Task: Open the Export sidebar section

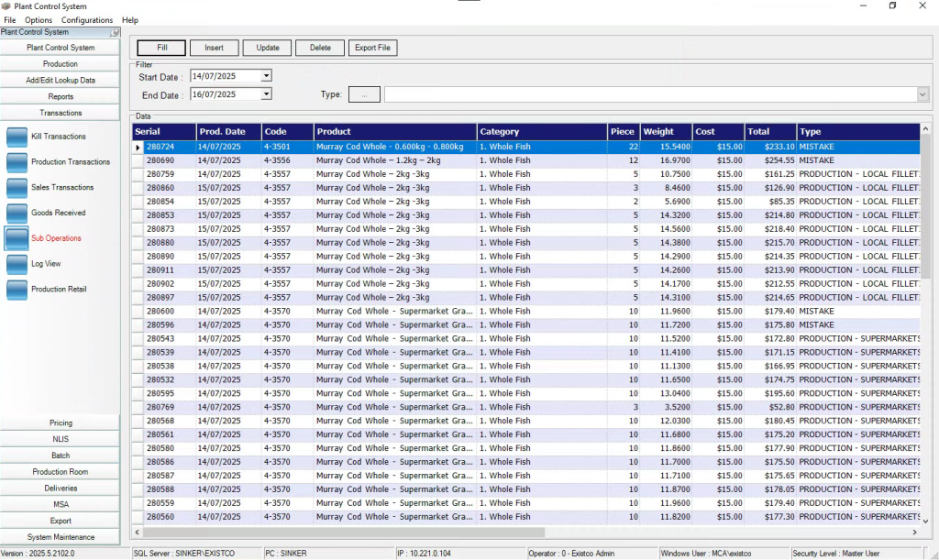Action: [x=60, y=521]
